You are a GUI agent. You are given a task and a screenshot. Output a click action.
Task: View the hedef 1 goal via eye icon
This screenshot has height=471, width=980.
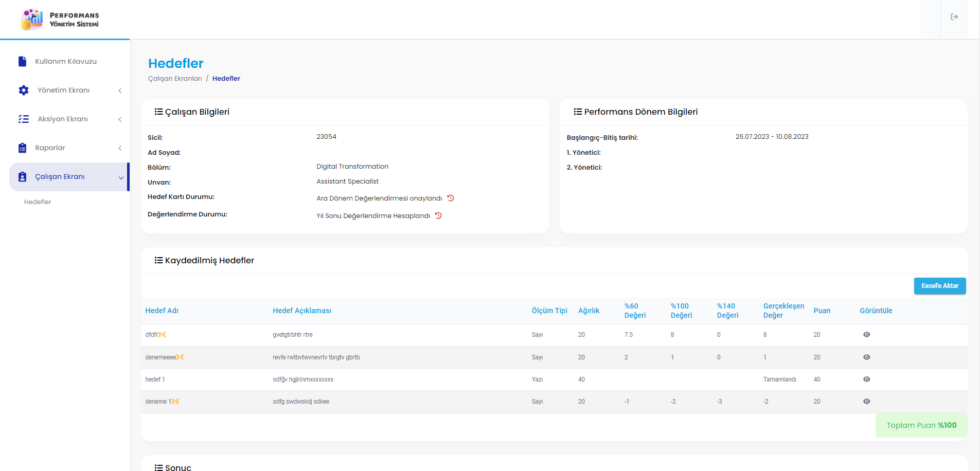[x=866, y=379]
